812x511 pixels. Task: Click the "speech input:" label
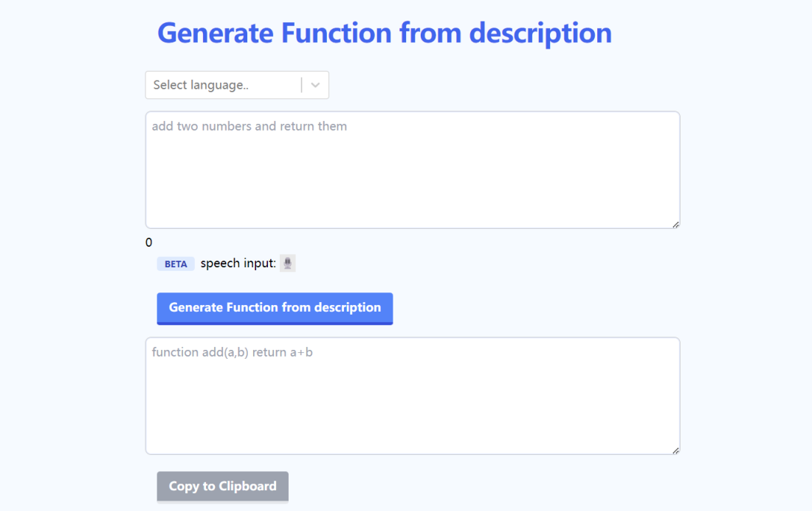click(x=238, y=264)
